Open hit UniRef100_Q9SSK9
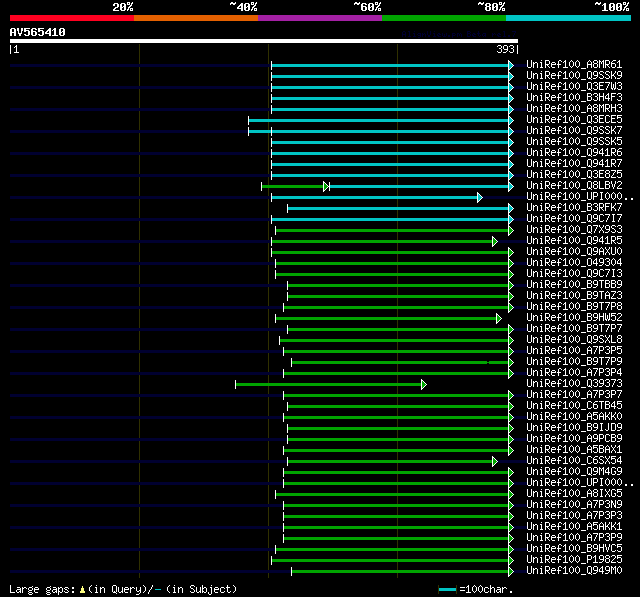640x597 pixels. (574, 75)
